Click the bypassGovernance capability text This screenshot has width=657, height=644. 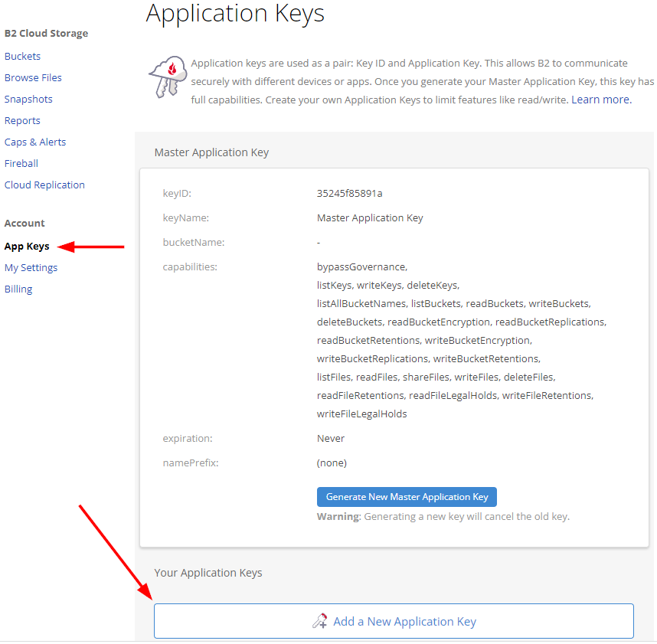click(x=362, y=267)
